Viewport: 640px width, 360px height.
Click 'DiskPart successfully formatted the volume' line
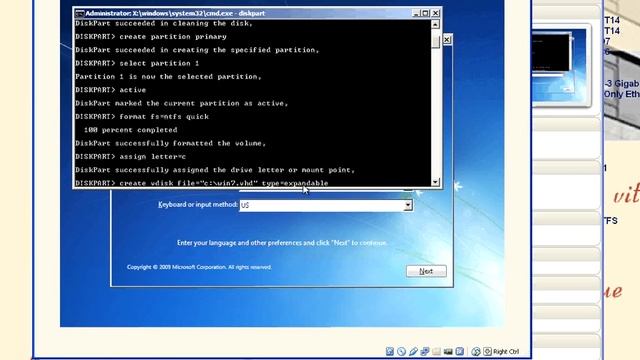click(x=171, y=143)
